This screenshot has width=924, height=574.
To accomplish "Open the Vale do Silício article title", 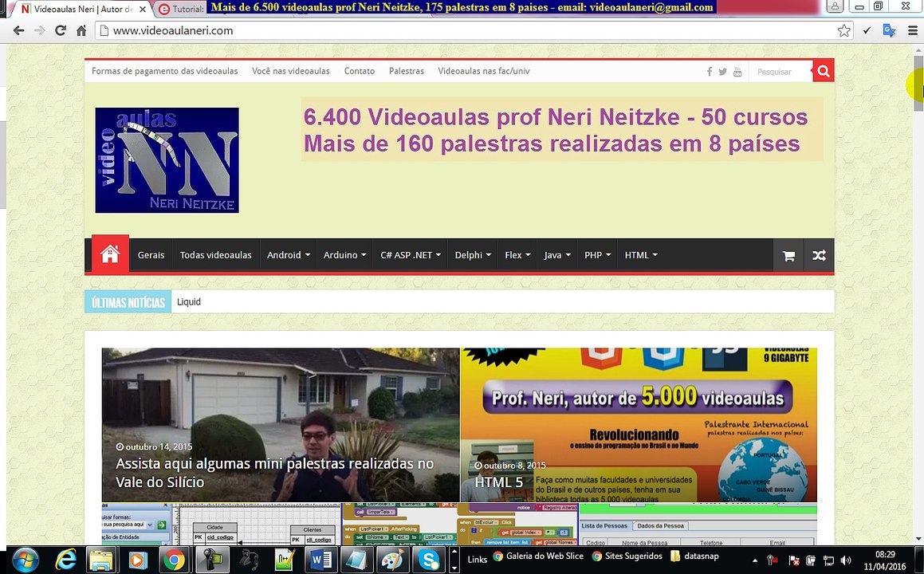I will click(274, 473).
